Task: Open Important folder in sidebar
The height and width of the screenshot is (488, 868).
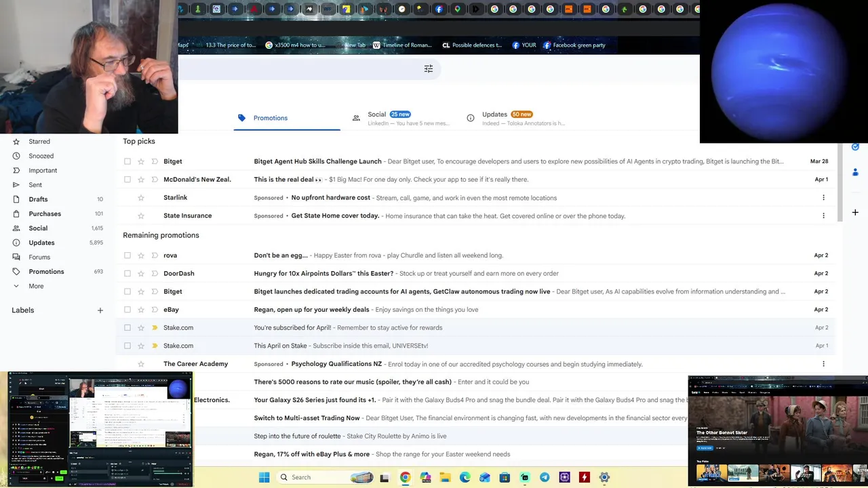Action: (x=43, y=171)
